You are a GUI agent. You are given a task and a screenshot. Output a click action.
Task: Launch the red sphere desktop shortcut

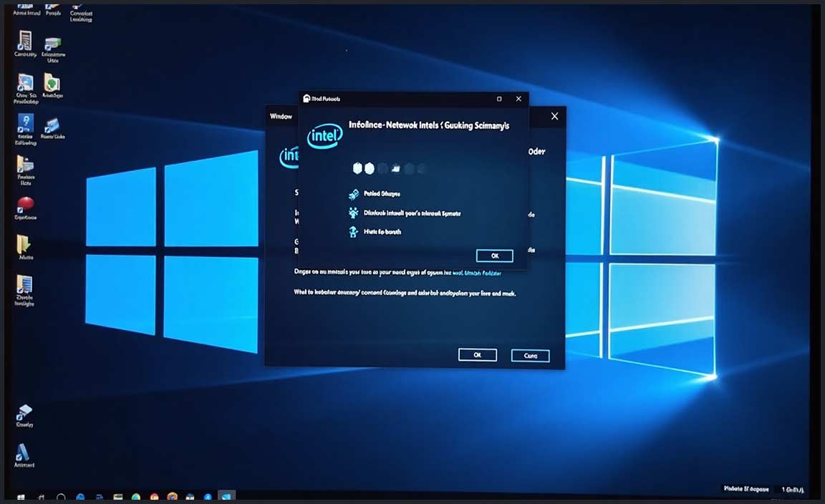pos(25,205)
